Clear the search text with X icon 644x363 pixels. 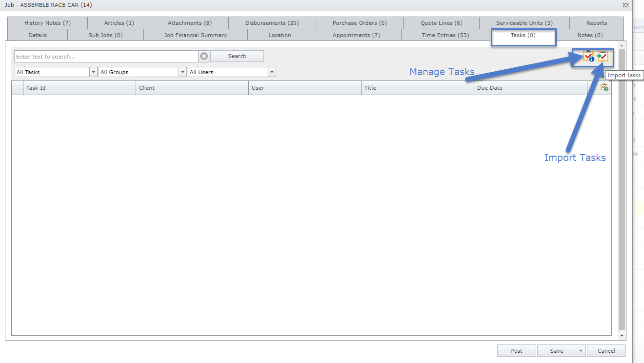204,56
